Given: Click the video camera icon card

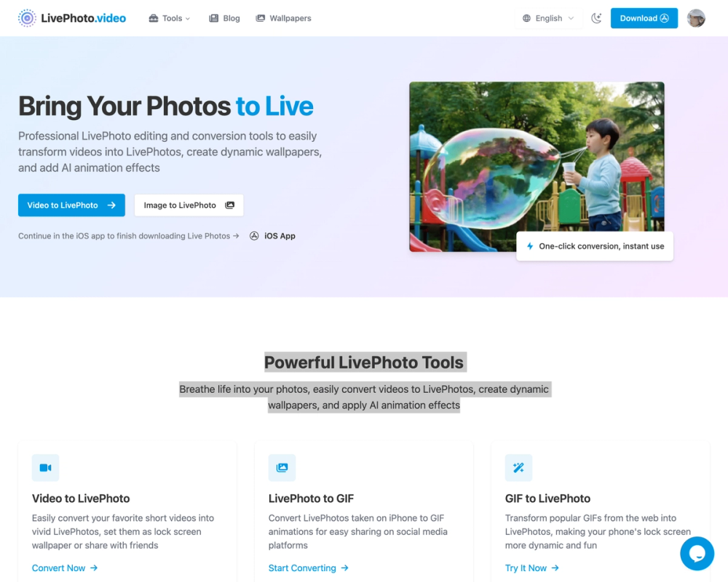Looking at the screenshot, I should click(45, 467).
